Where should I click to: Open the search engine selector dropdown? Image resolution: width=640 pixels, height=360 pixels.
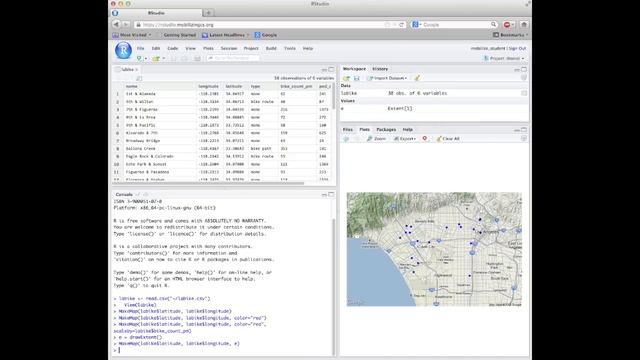[417, 24]
